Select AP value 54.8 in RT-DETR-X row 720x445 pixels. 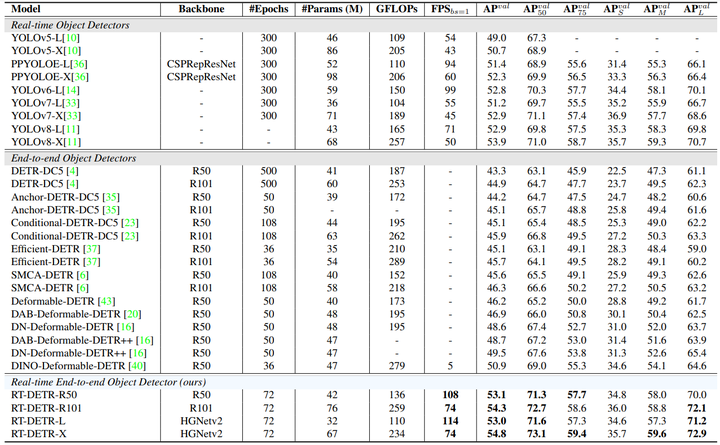pyautogui.click(x=496, y=434)
